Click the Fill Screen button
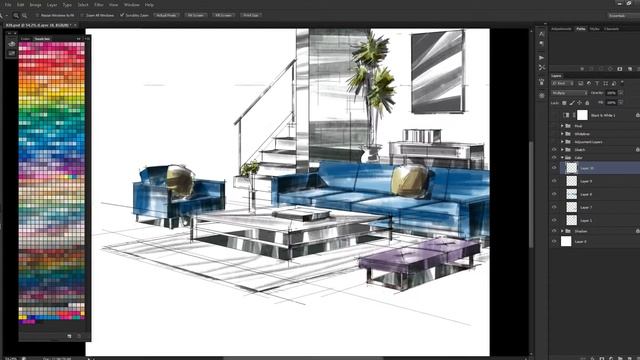The image size is (640, 360). 223,16
